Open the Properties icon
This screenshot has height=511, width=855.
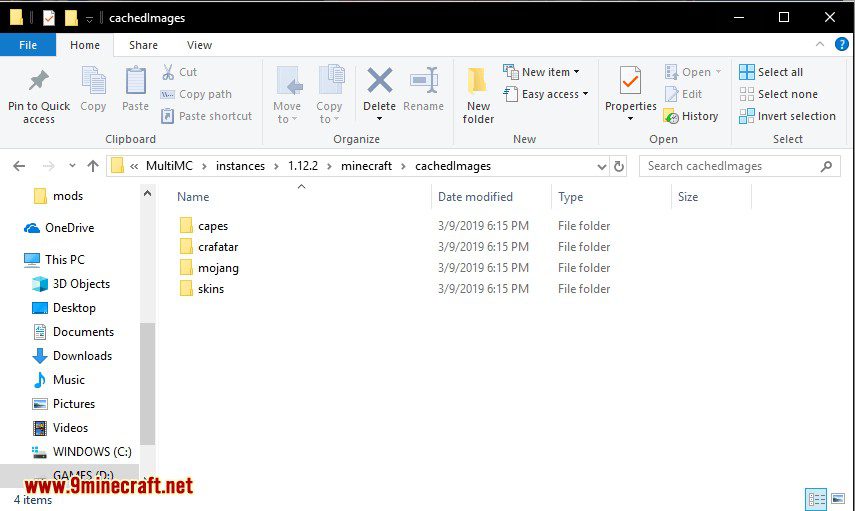coord(630,81)
